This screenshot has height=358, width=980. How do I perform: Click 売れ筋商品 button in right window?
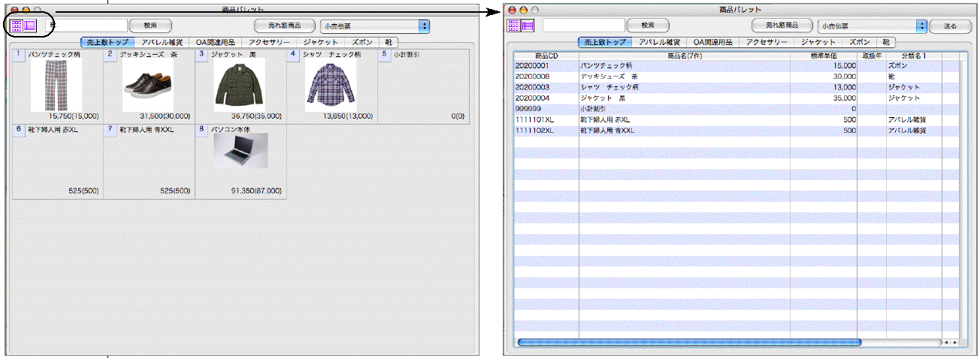click(x=782, y=26)
